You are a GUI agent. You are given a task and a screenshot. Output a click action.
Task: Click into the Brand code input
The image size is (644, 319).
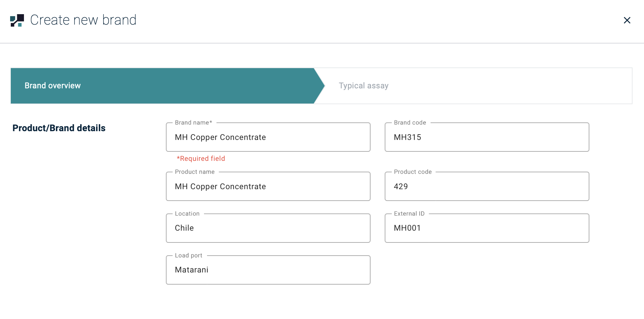pyautogui.click(x=487, y=137)
